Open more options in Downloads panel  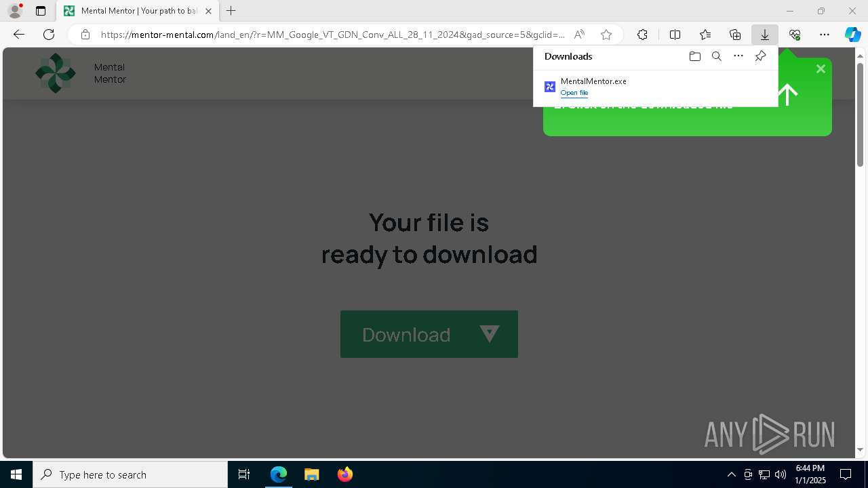pyautogui.click(x=738, y=56)
